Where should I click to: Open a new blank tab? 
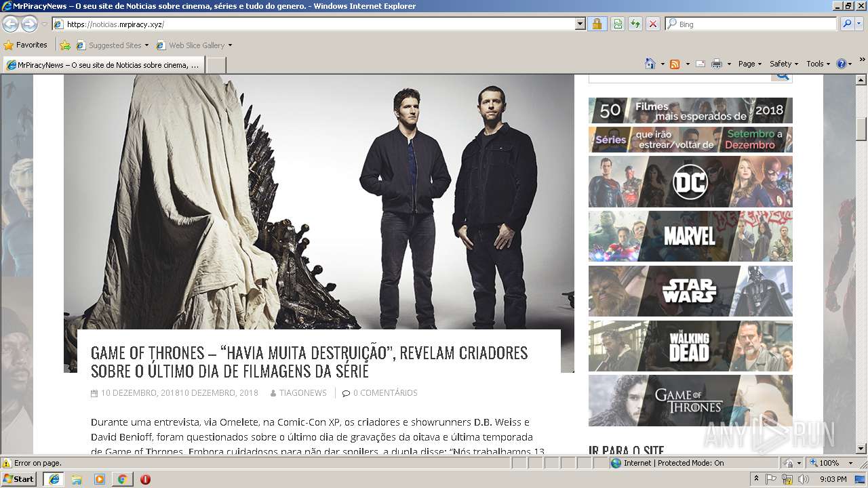[216, 65]
